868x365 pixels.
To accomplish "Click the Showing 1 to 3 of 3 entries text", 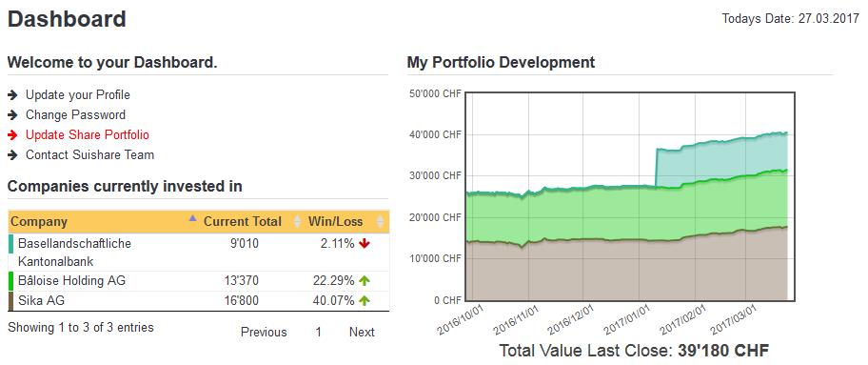I will click(x=81, y=327).
